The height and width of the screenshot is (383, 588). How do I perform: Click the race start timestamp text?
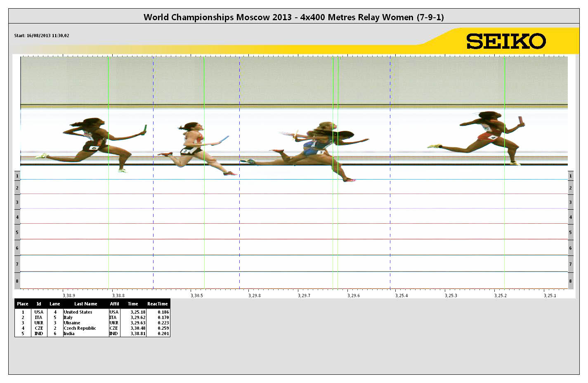(x=42, y=35)
